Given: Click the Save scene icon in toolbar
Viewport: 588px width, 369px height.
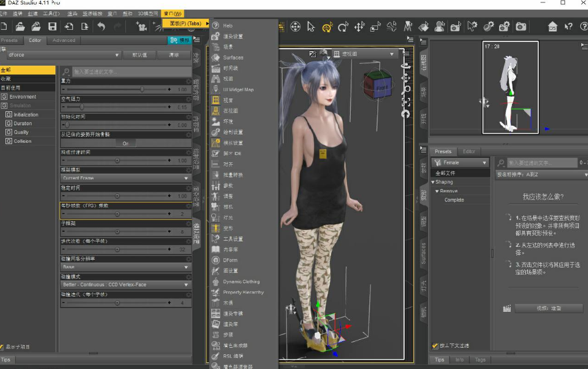Looking at the screenshot, I should click(x=54, y=27).
